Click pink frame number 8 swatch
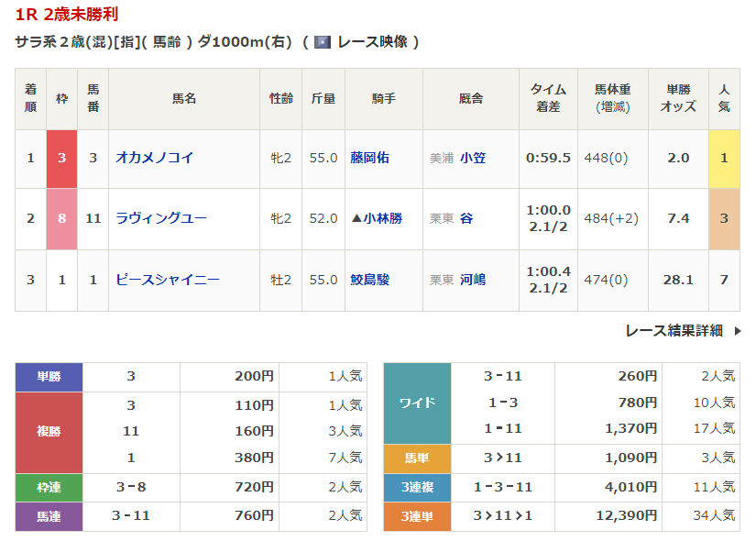The width and height of the screenshot is (756, 541). [61, 218]
